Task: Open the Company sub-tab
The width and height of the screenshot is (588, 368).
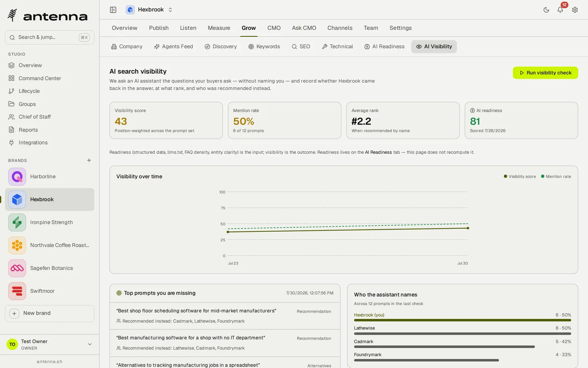Action: click(x=127, y=47)
